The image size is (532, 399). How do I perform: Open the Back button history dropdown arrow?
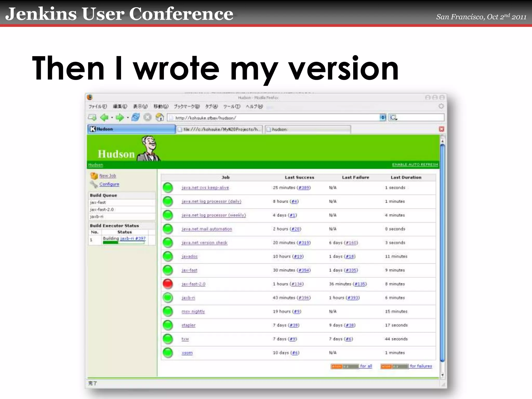(x=112, y=118)
